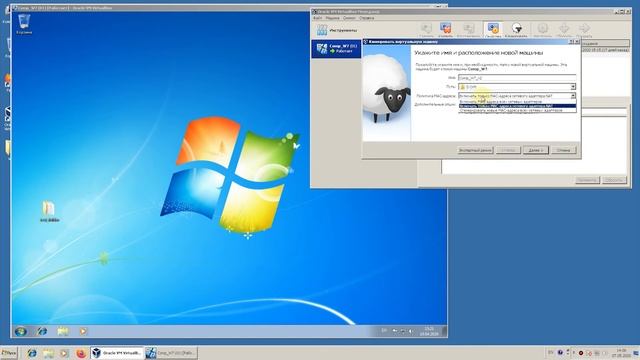Open Internet Explorer in host quick launch
This screenshot has width=640, height=360.
32,353
